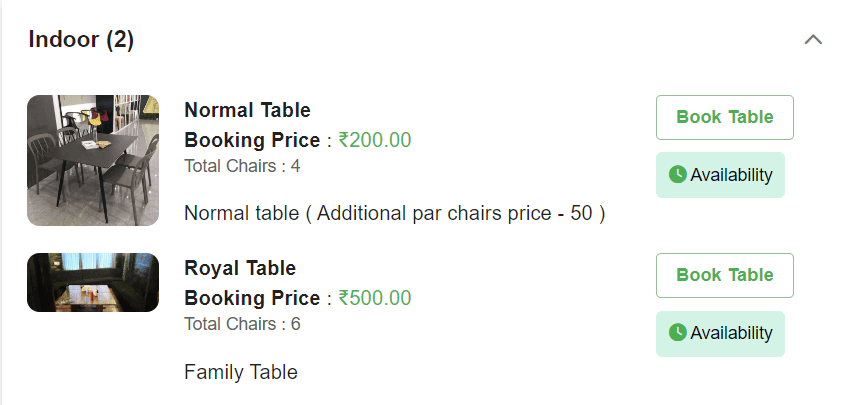Select the Royal Table title
Screen dimensions: 843x405
pyautogui.click(x=240, y=268)
